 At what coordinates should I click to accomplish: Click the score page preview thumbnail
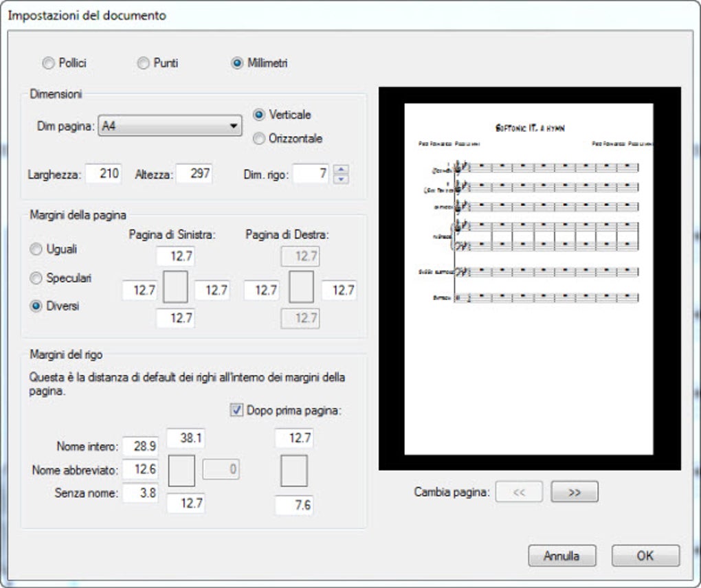click(529, 279)
